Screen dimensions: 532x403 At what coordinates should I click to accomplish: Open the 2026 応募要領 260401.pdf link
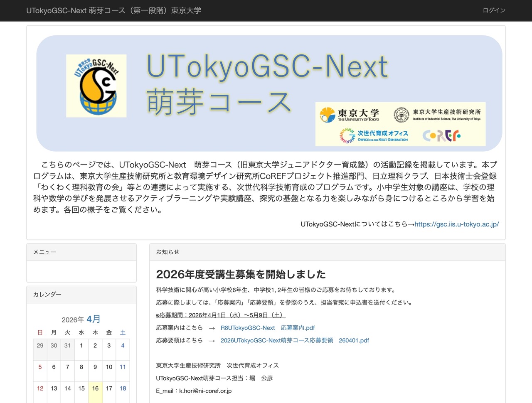[x=295, y=340]
